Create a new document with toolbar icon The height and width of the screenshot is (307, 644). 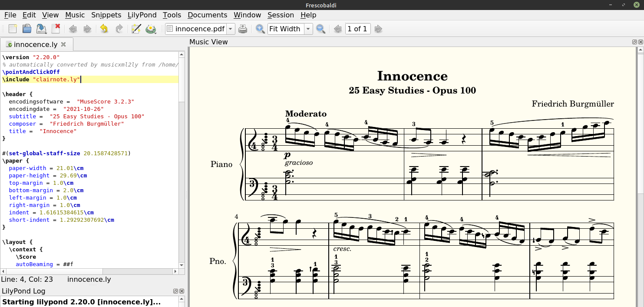pyautogui.click(x=13, y=29)
